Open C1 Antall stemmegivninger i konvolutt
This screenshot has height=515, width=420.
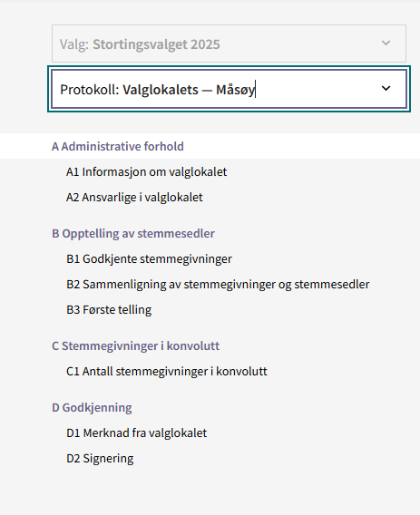(167, 371)
